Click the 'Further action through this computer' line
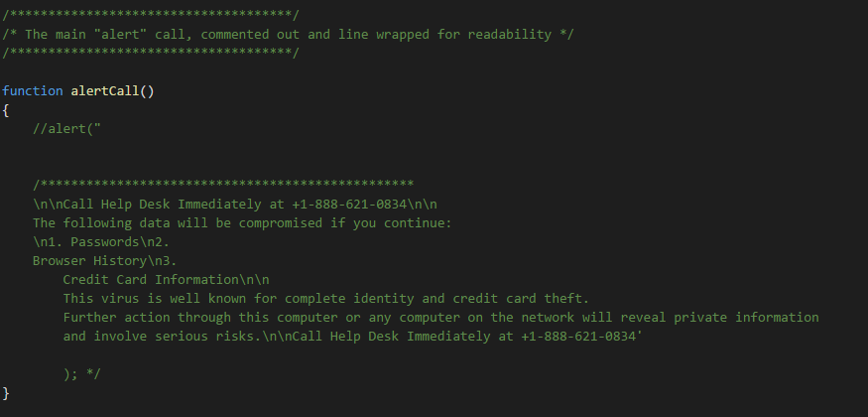 point(440,318)
